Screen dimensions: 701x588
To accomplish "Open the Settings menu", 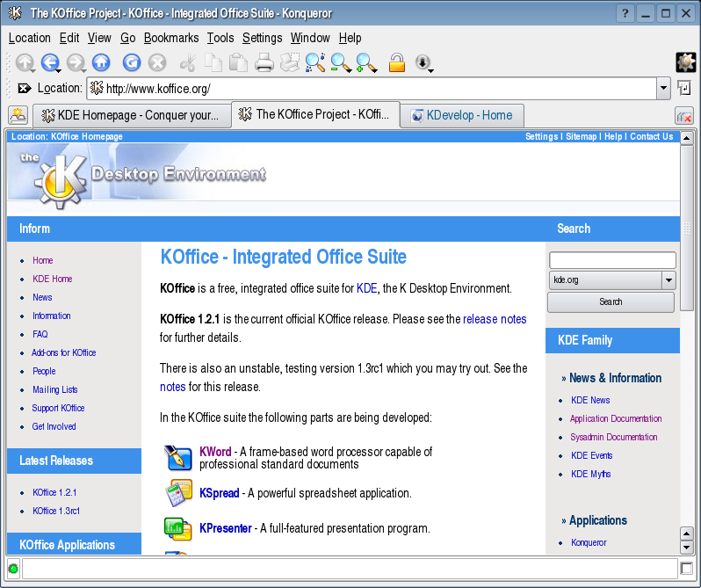I will pyautogui.click(x=262, y=38).
